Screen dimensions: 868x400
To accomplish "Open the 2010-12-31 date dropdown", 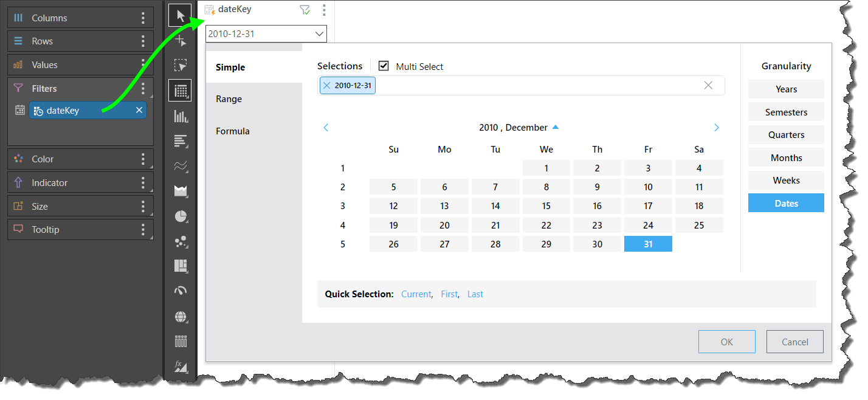I will (320, 34).
